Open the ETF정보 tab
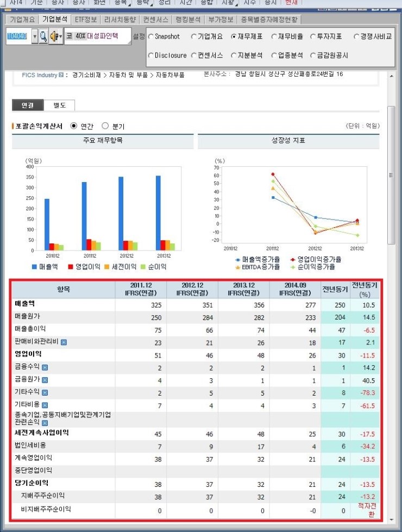The height and width of the screenshot is (532, 402). (x=86, y=20)
